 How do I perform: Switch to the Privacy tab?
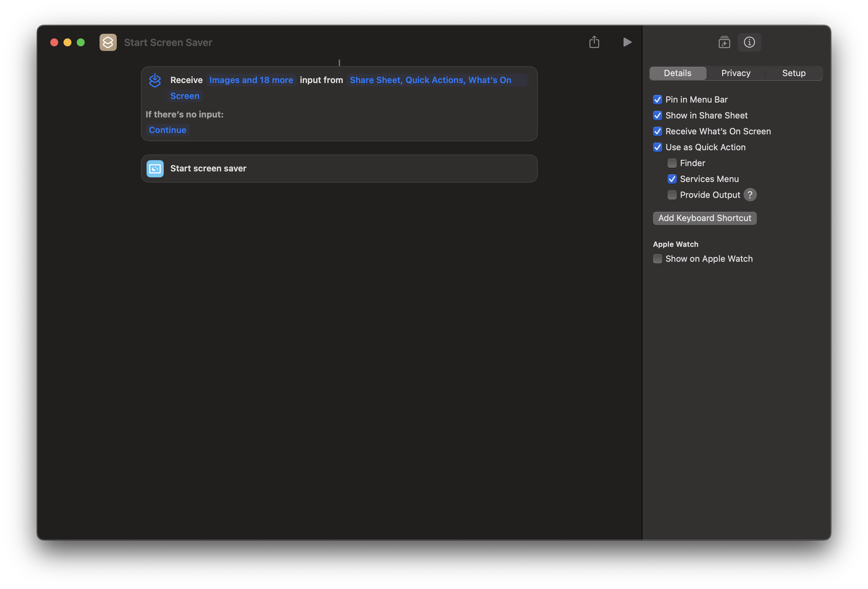tap(735, 73)
